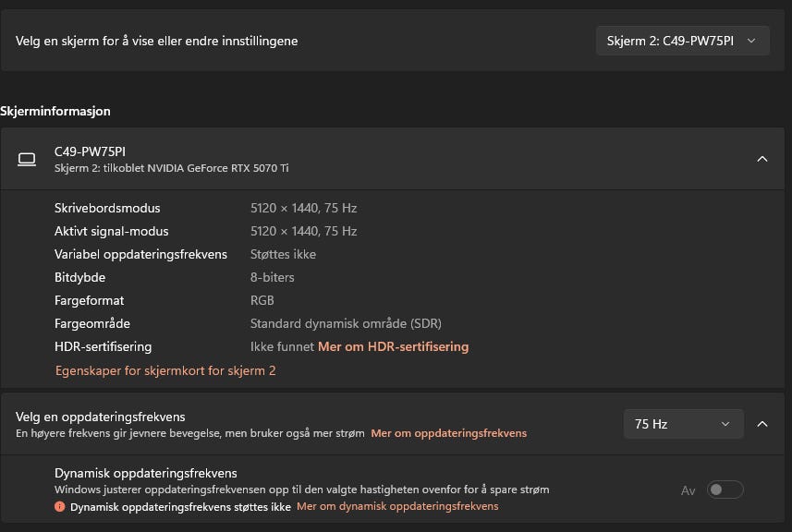Collapse the refresh rate section with its chevron
The width and height of the screenshot is (792, 532).
[x=762, y=424]
